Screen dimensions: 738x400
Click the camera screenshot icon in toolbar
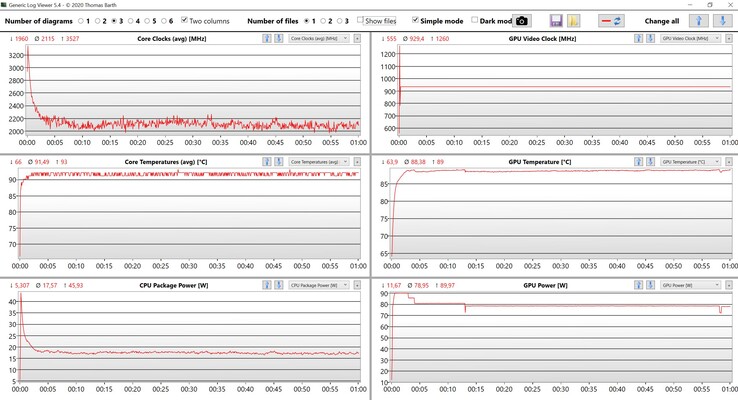tap(521, 20)
